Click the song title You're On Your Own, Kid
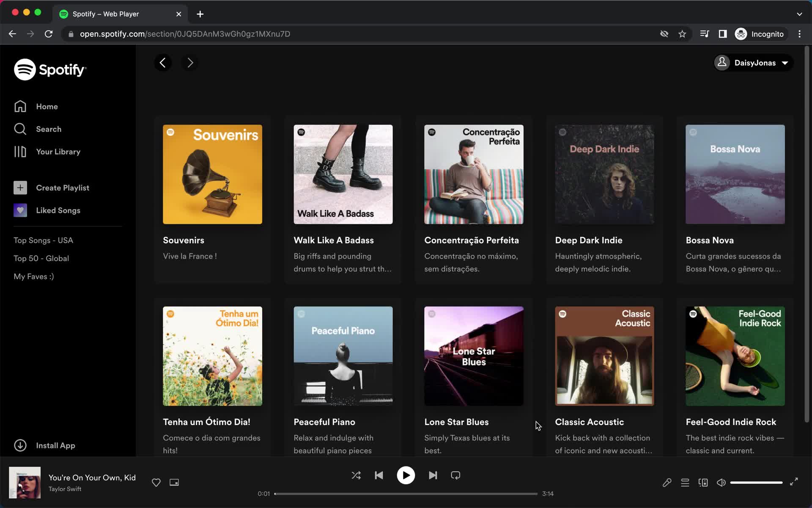Screen dimensions: 812x508 pos(92,477)
